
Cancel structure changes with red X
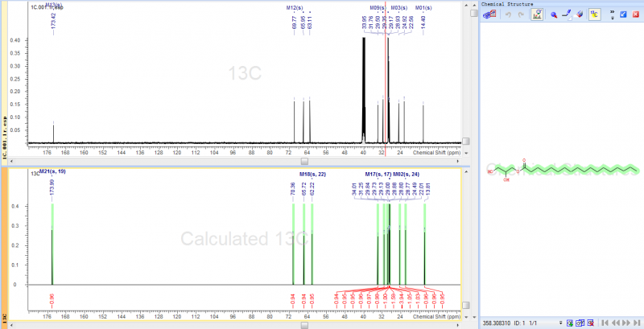coord(636,14)
